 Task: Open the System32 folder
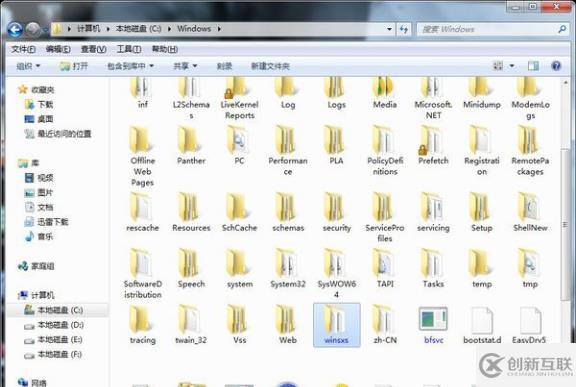pos(288,268)
